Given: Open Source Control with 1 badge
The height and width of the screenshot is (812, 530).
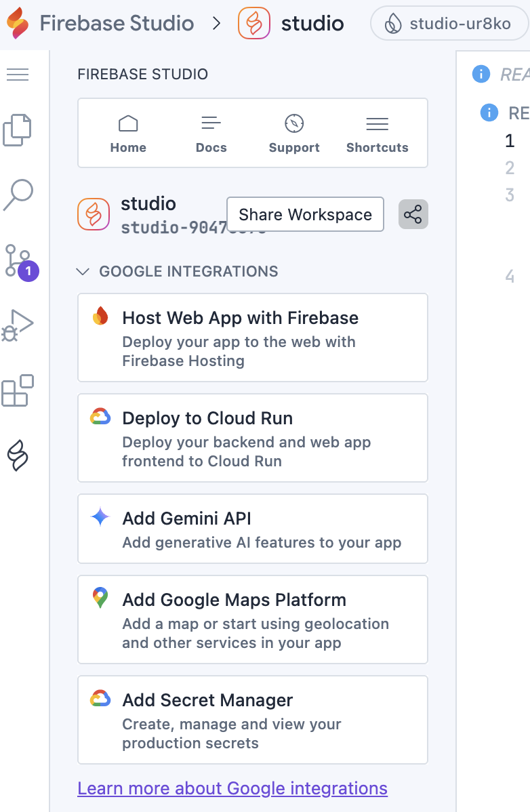Looking at the screenshot, I should point(19,261).
